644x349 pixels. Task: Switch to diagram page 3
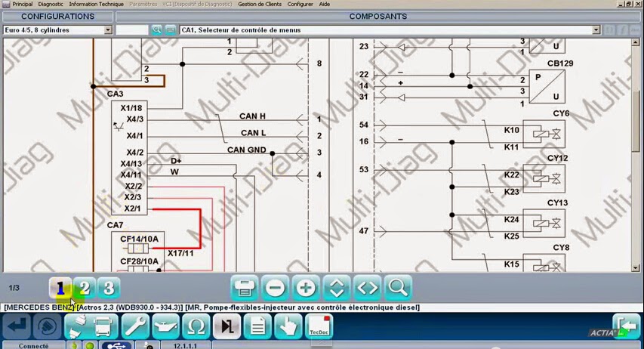[109, 288]
